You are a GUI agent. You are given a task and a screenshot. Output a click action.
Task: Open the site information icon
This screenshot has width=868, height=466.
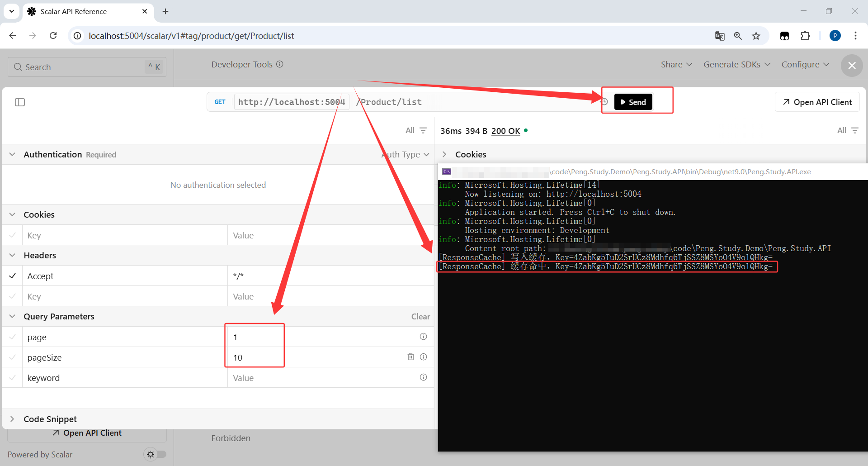(x=78, y=36)
